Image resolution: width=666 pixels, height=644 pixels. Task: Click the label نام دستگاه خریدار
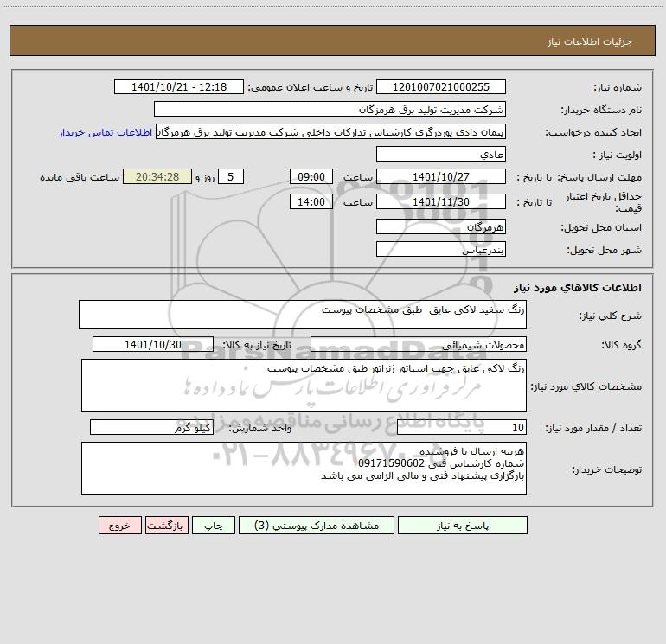tap(601, 111)
